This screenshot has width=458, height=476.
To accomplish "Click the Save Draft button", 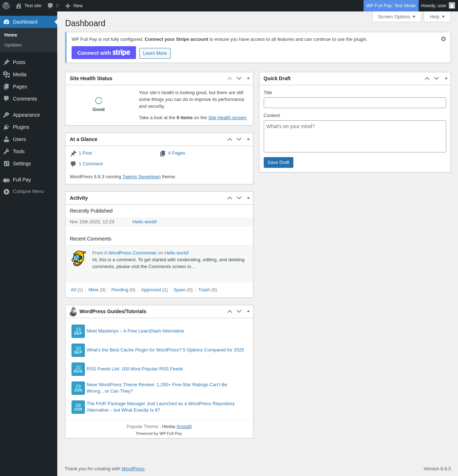I will pyautogui.click(x=278, y=162).
